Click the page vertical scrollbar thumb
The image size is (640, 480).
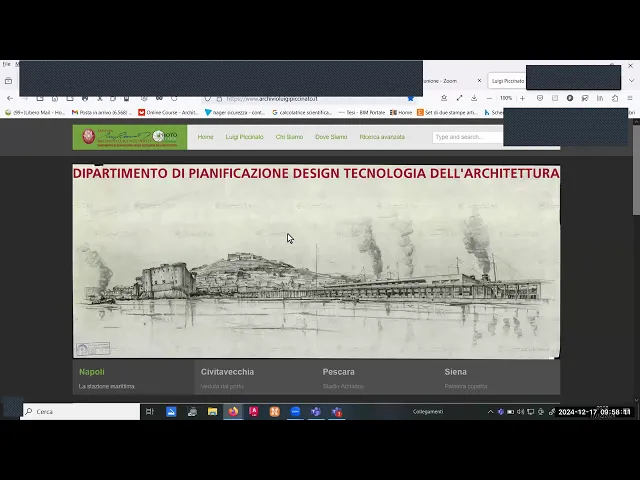click(636, 169)
